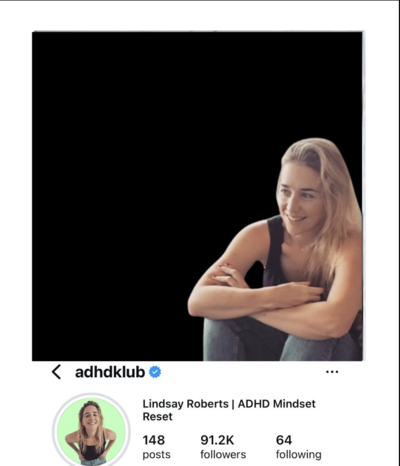The width and height of the screenshot is (400, 466).
Task: Click the "followers" label text
Action: (x=223, y=455)
